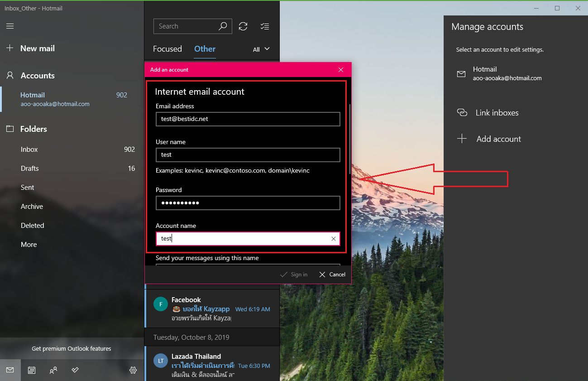
Task: Switch to Mail app icon
Action: tap(10, 370)
